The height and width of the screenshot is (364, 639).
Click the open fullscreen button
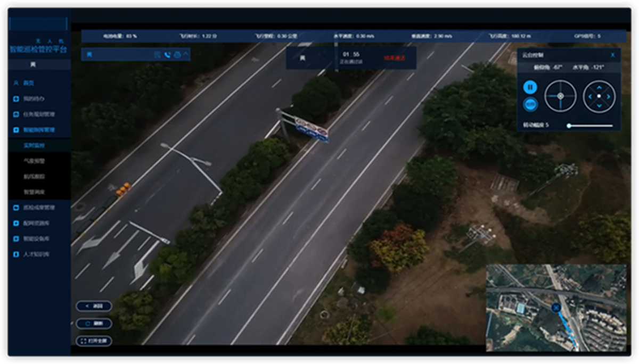pos(94,341)
